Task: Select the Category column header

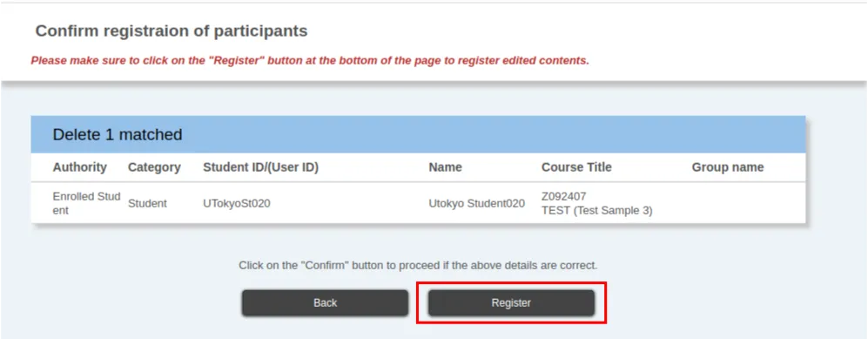Action: click(x=154, y=167)
